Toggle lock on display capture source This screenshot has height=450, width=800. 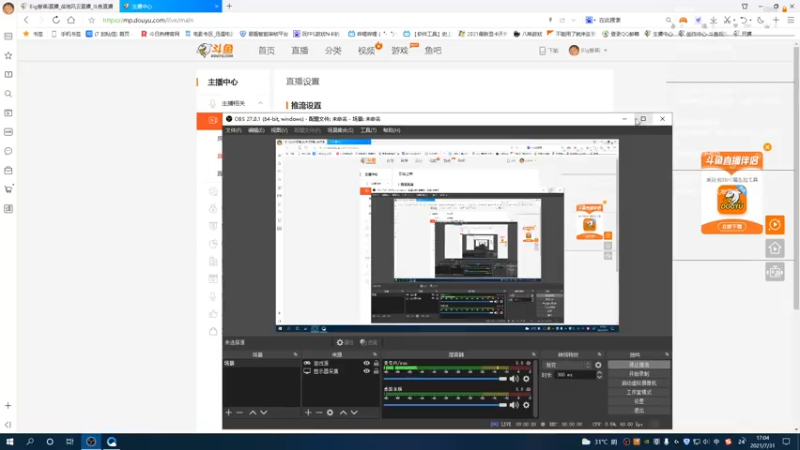[x=376, y=371]
